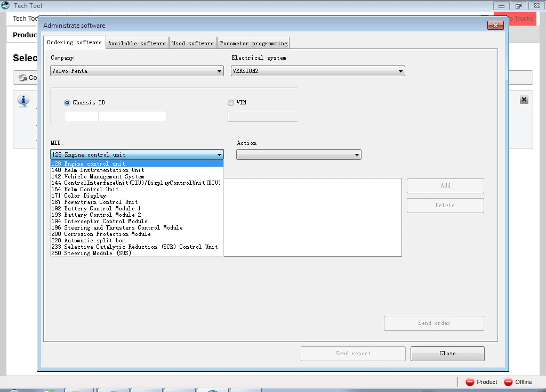This screenshot has width=546, height=392.
Task: Open the Electrical system dropdown
Action: [318, 71]
